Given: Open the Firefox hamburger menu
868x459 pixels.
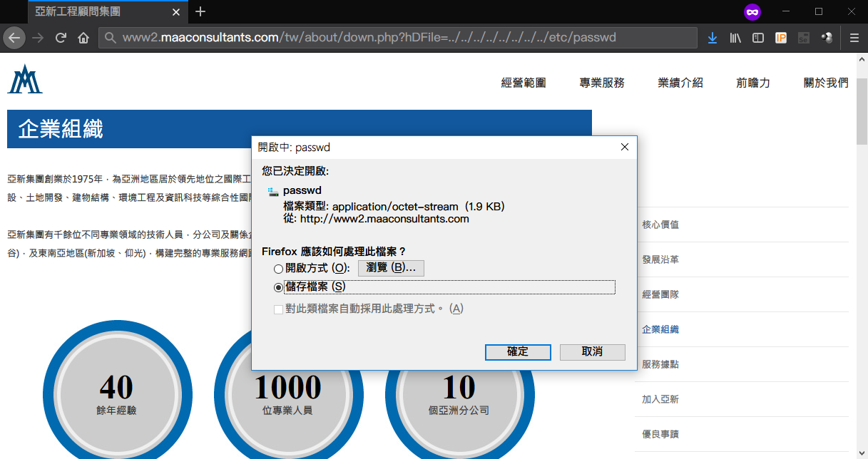Looking at the screenshot, I should [x=854, y=38].
